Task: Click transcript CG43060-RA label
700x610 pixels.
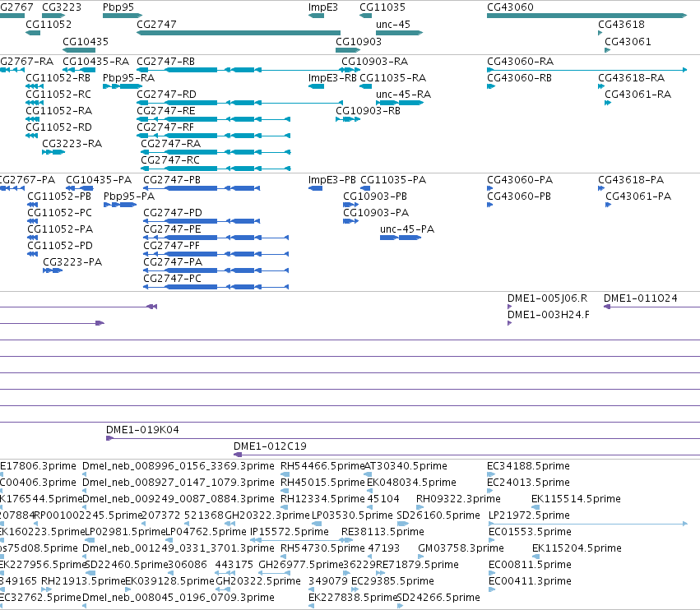Action: pyautogui.click(x=521, y=61)
